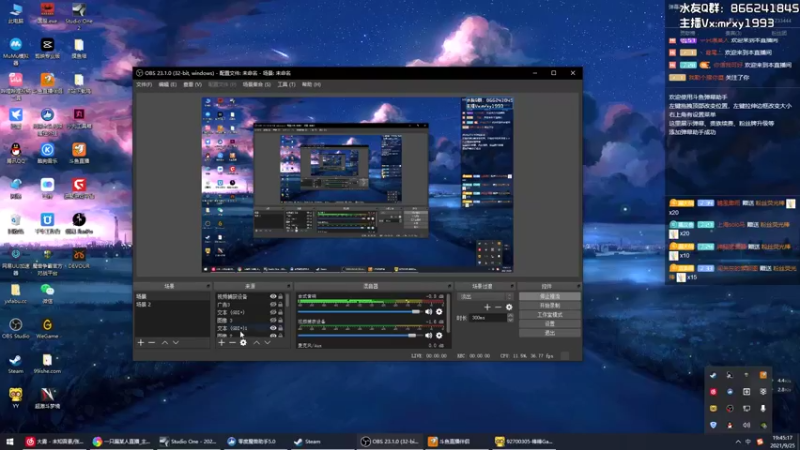The image size is (800, 450).
Task: Open the DEVOUR desktop shortcut
Action: click(x=79, y=259)
